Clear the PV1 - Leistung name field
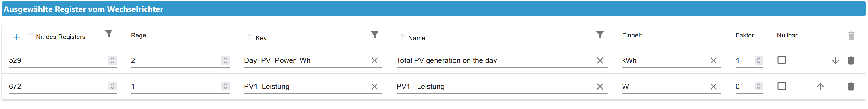The height and width of the screenshot is (109, 868). (600, 87)
